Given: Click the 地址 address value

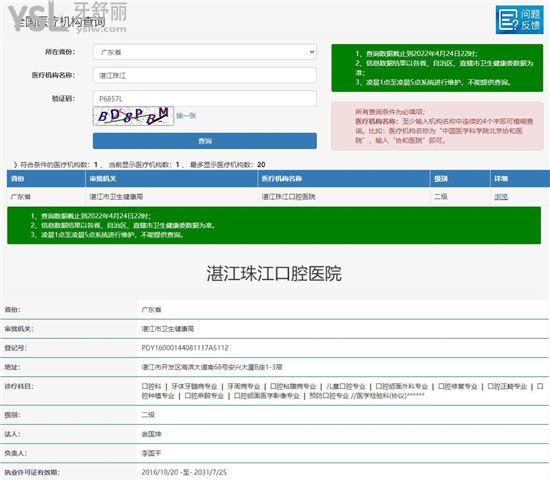Looking at the screenshot, I should coord(212,367).
